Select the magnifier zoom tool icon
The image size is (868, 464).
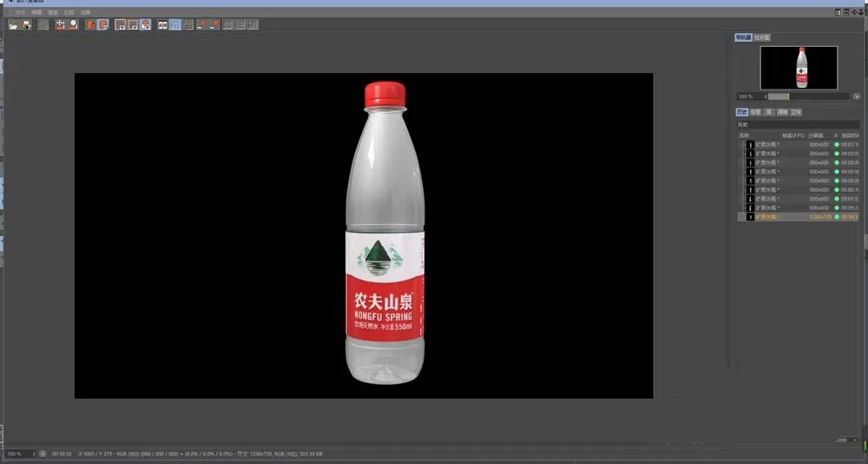pos(73,24)
